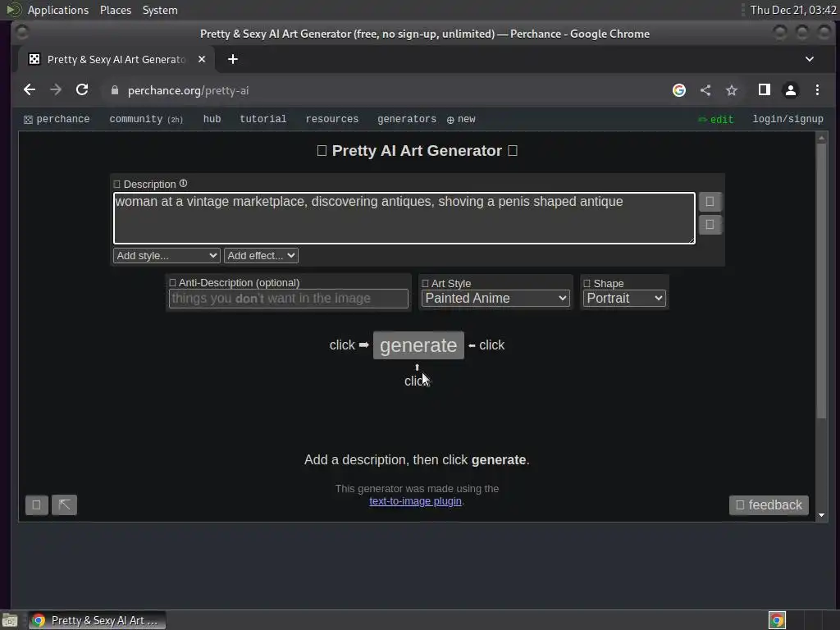Open the Google icon in address bar
Viewport: 840px width, 630px height.
tap(678, 90)
